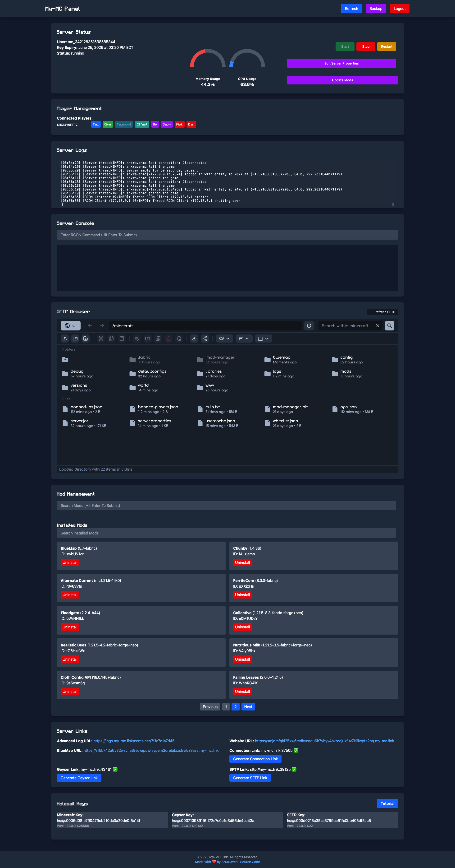Click the Op player button
The image size is (455, 868).
click(x=155, y=124)
